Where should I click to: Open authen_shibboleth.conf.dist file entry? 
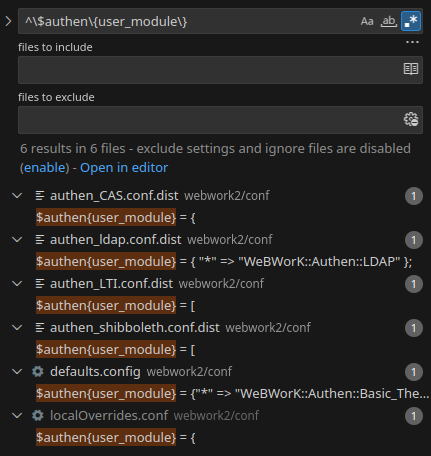click(135, 328)
